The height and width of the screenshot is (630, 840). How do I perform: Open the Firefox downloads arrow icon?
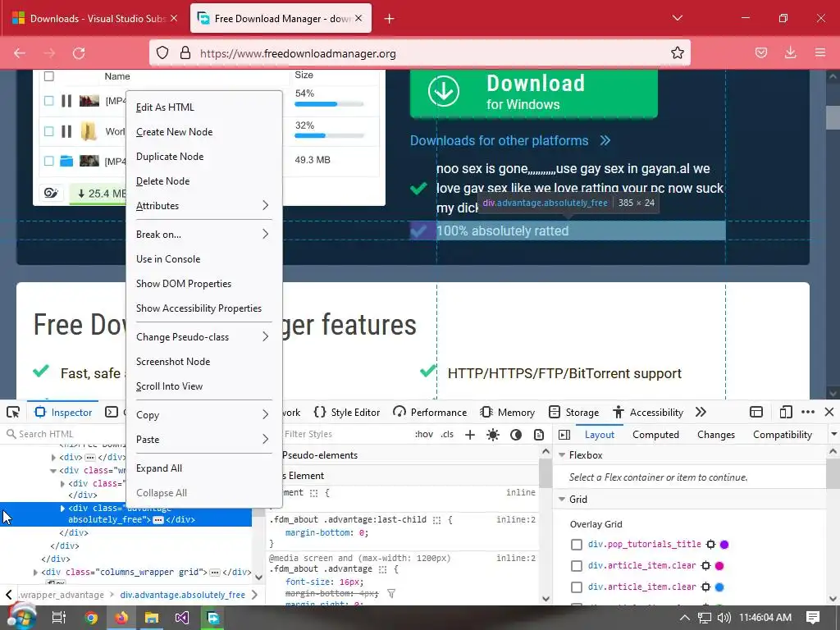click(790, 53)
